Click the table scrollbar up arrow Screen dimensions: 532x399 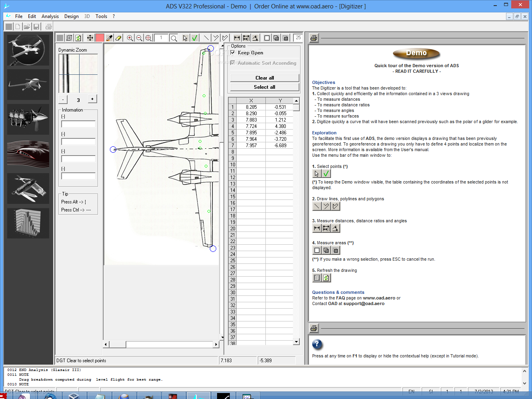296,101
